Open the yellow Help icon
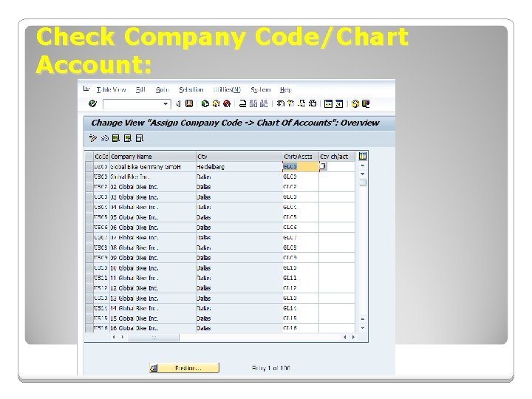Viewport: 532px width, 399px height. click(355, 104)
